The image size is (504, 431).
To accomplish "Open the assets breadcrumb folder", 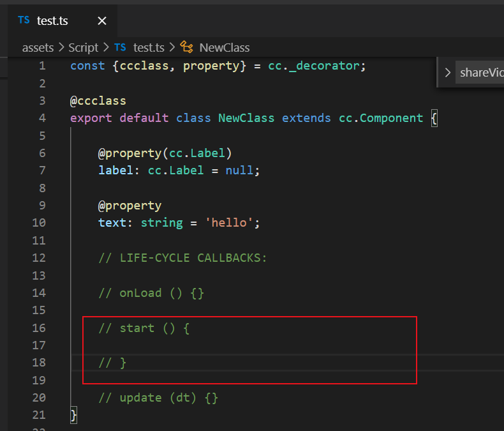I will (38, 48).
